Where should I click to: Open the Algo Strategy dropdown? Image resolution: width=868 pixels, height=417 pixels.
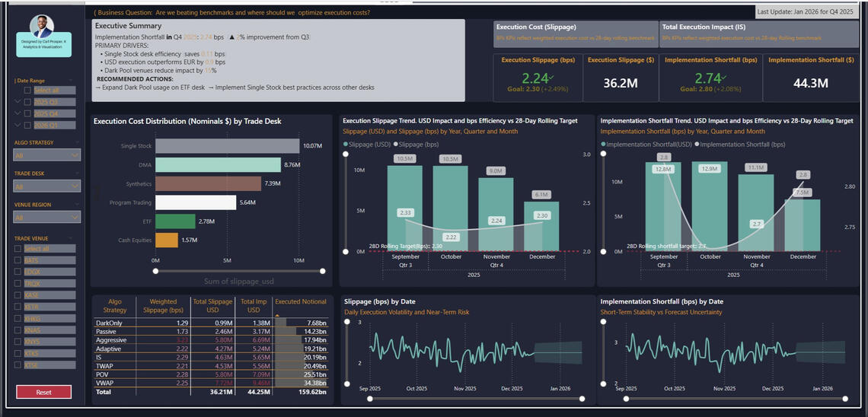point(46,155)
